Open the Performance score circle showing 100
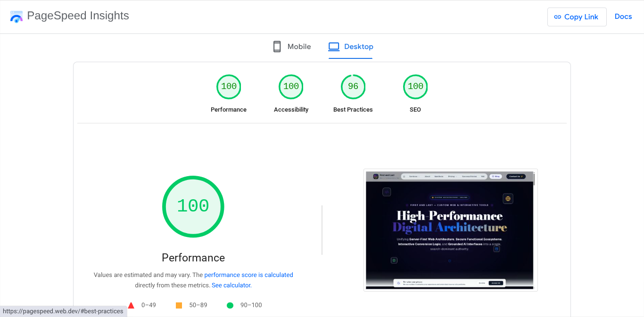Viewport: 644px width, 317px height. tap(229, 87)
